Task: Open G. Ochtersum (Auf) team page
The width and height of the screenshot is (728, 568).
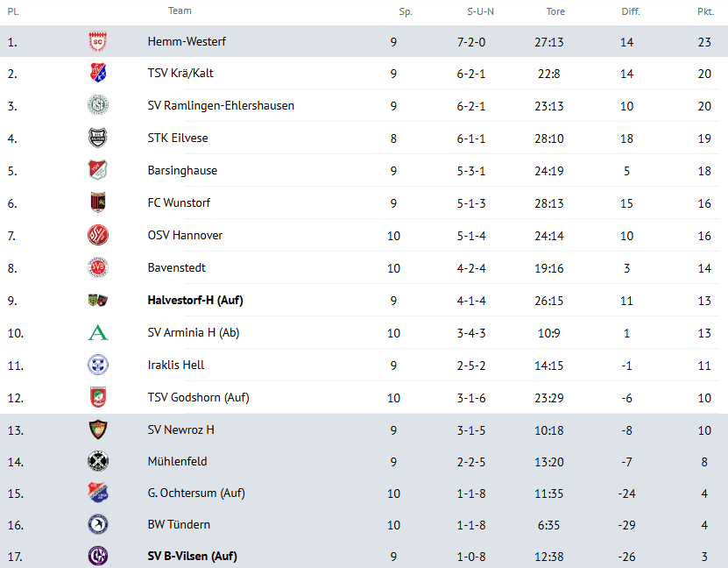Action: [196, 493]
